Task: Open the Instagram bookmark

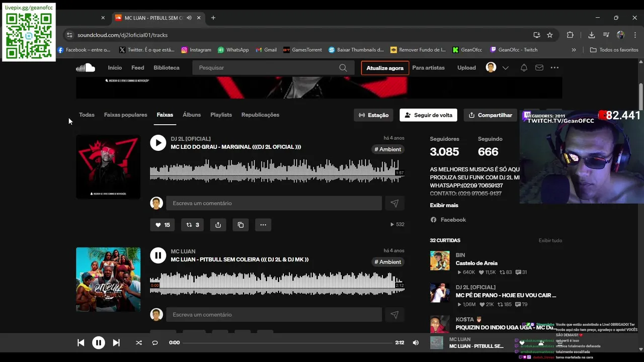Action: pyautogui.click(x=196, y=50)
